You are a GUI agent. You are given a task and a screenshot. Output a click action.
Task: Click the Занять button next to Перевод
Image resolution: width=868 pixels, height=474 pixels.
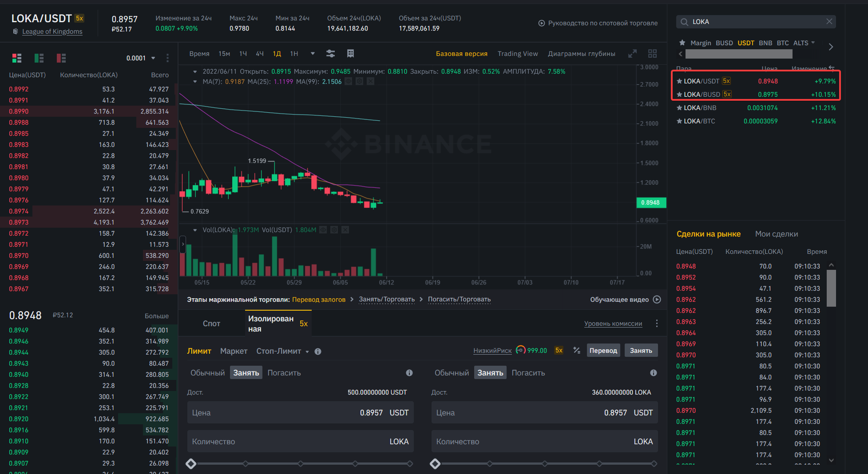[x=641, y=350]
